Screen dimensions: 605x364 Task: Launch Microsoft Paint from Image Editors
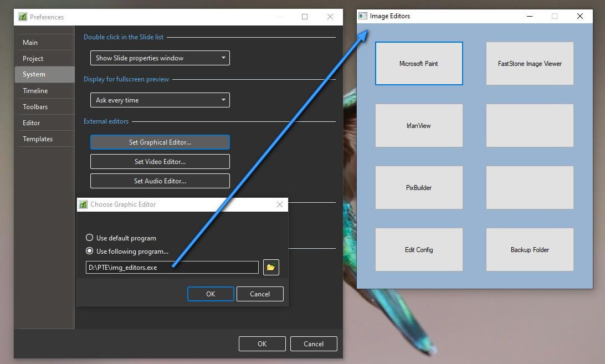(x=419, y=63)
